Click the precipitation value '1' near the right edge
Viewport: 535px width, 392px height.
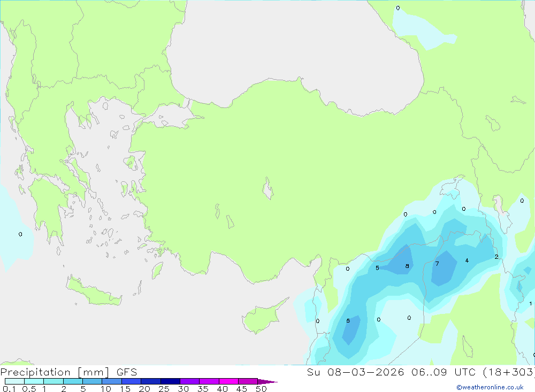tap(531, 304)
